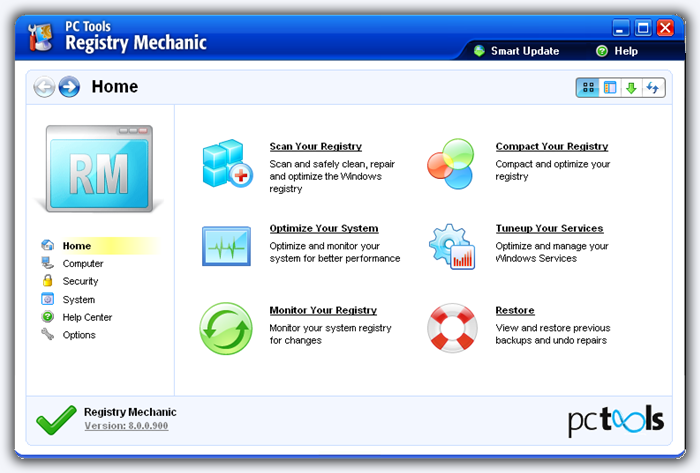Open the Tuneup Your Services link
Viewport: 700px width, 473px height.
point(549,228)
